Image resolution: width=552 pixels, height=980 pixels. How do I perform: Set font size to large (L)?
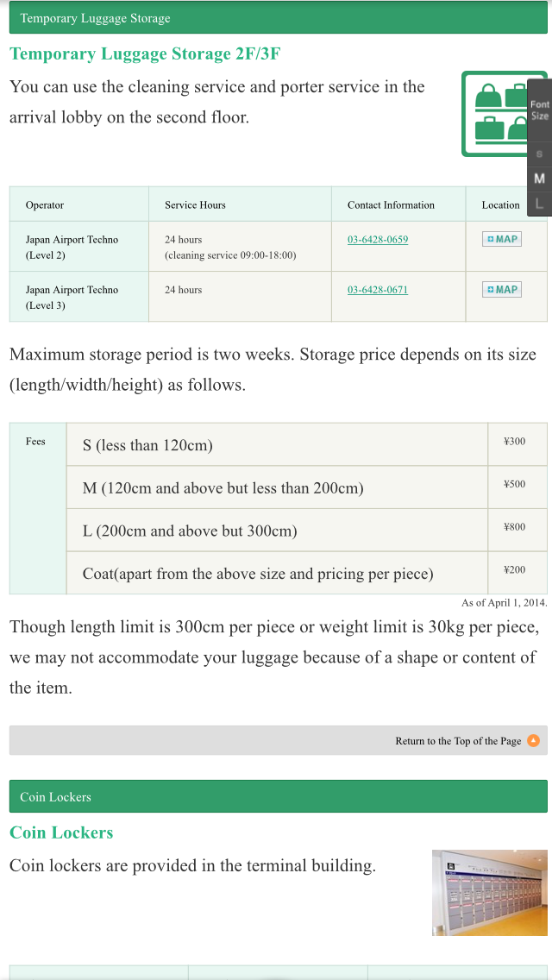point(539,203)
